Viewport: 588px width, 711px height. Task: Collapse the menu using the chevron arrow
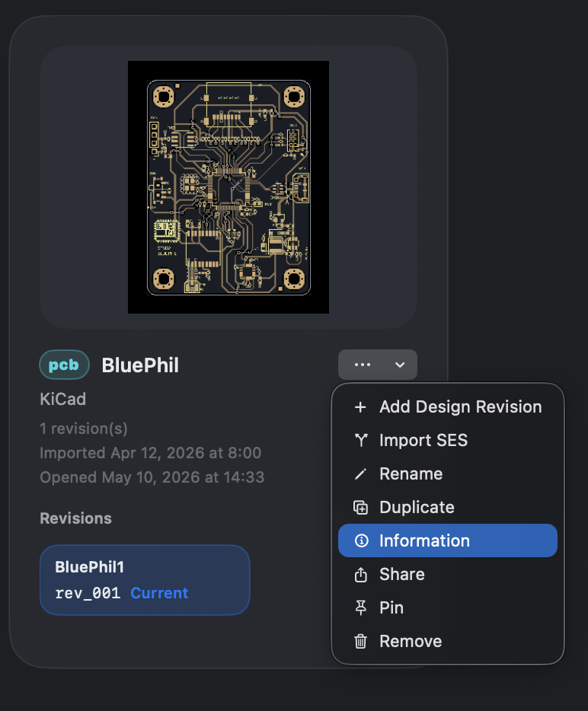(400, 365)
